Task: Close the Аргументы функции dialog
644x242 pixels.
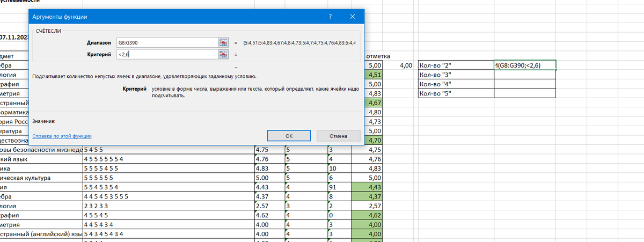Action: coord(353,17)
